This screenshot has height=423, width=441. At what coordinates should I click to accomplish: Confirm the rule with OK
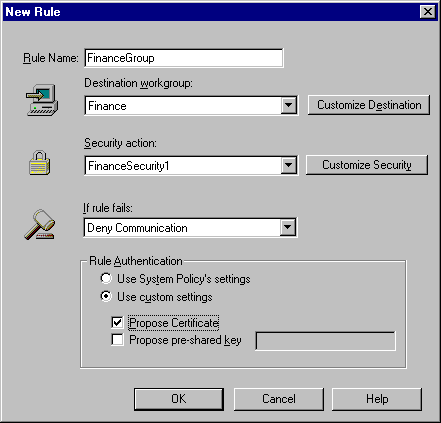179,399
